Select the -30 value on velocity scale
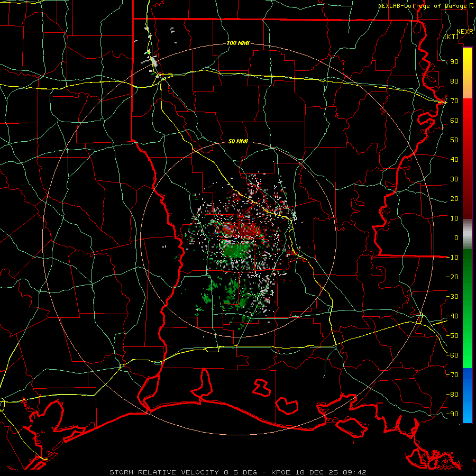The image size is (476, 476). click(452, 297)
